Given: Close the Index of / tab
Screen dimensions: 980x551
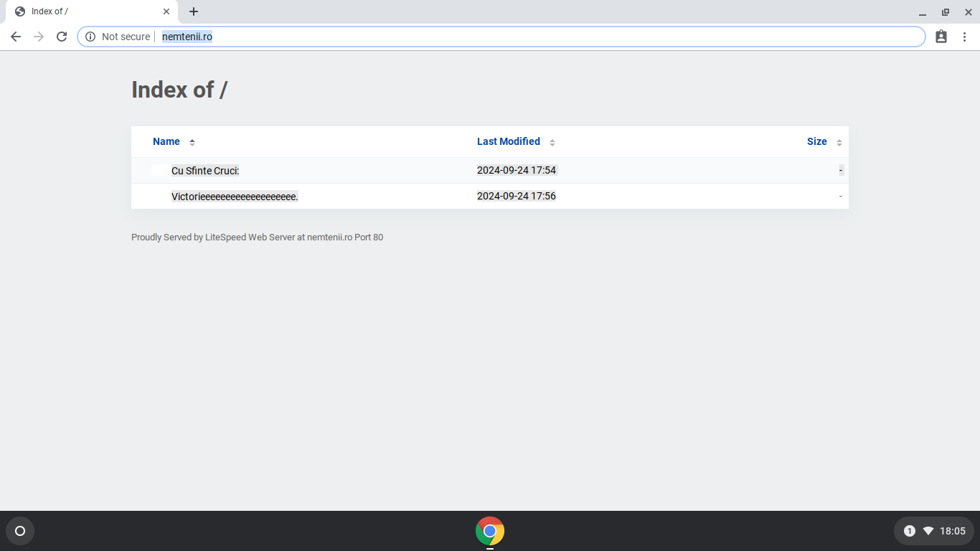Looking at the screenshot, I should click(x=166, y=11).
